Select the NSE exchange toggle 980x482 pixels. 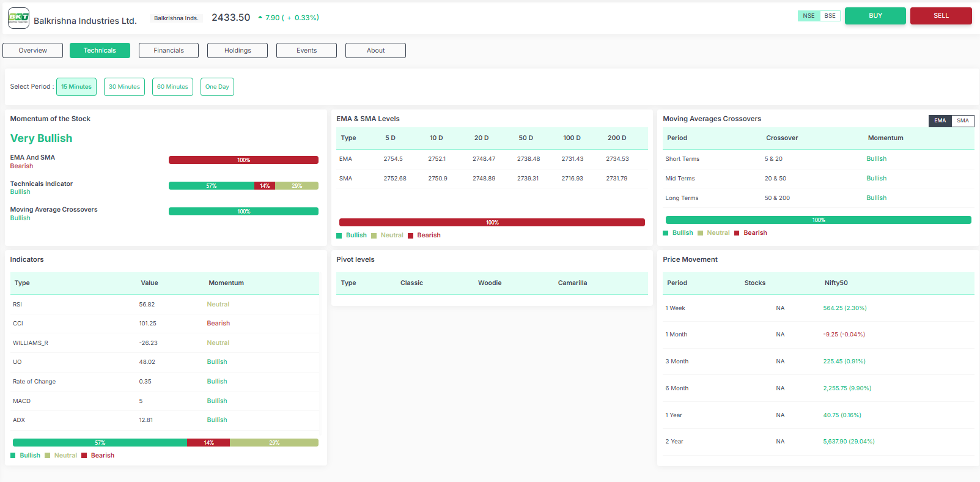tap(808, 16)
